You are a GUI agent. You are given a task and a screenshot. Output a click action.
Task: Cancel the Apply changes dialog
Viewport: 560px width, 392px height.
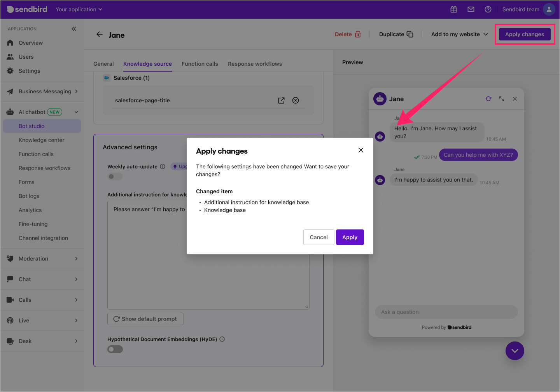click(319, 237)
